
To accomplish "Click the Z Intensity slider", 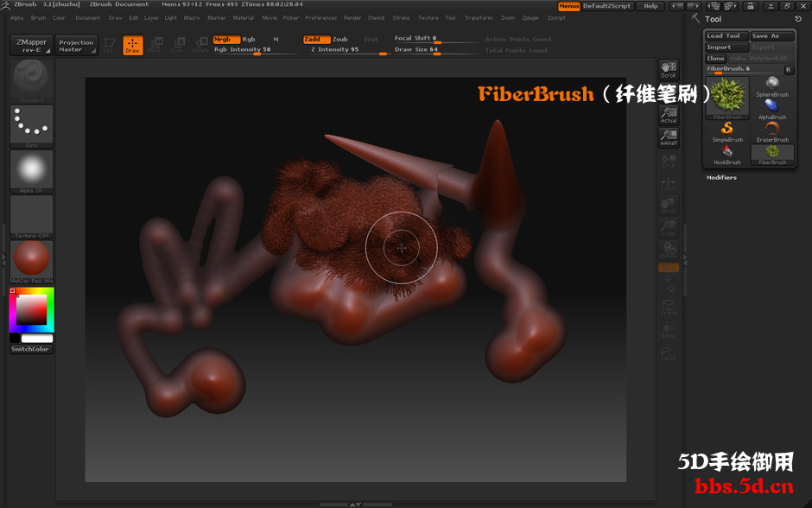I will point(346,50).
